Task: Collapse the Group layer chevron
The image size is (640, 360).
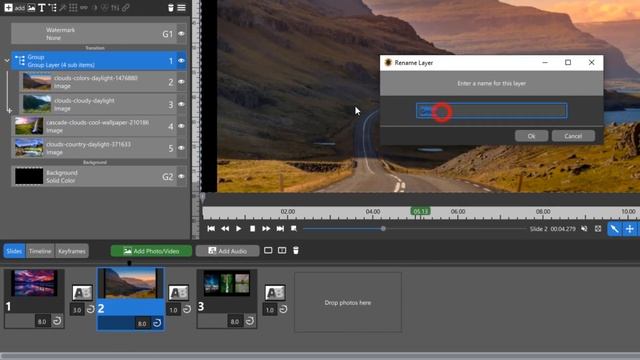Action: (7, 61)
